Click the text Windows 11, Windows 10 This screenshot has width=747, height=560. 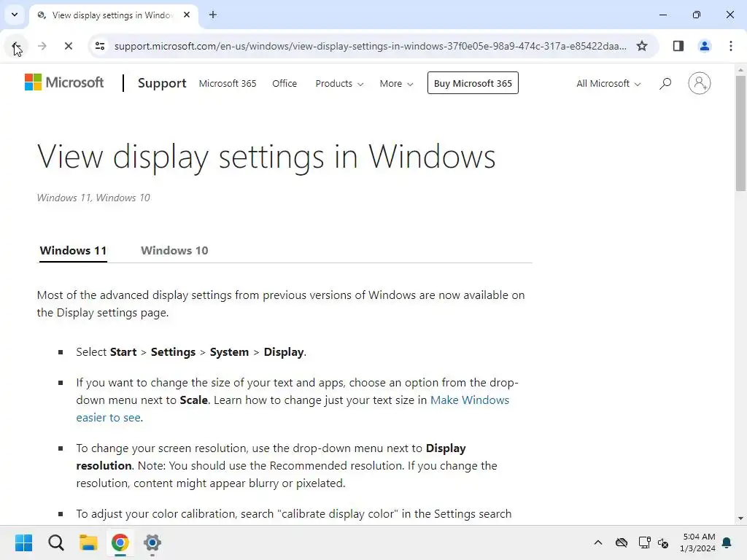pos(93,198)
